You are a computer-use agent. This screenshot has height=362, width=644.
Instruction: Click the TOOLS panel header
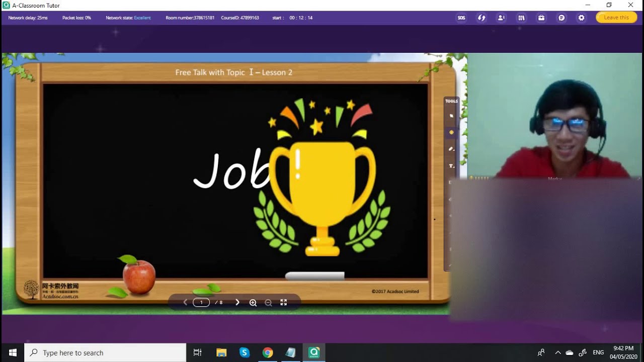click(451, 101)
